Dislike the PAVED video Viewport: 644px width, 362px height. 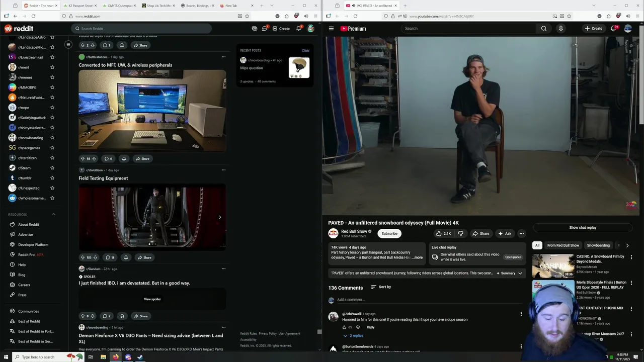460,233
